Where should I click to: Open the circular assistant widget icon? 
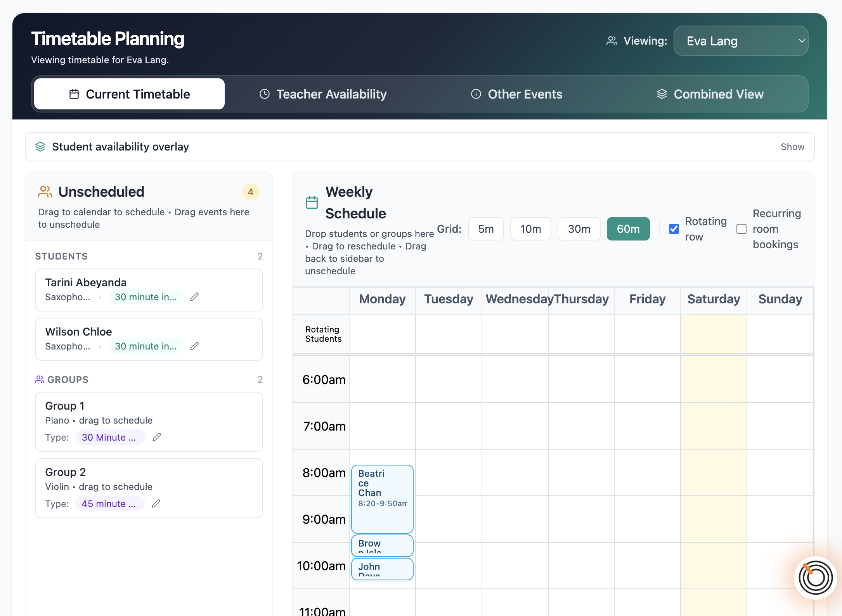(x=815, y=578)
